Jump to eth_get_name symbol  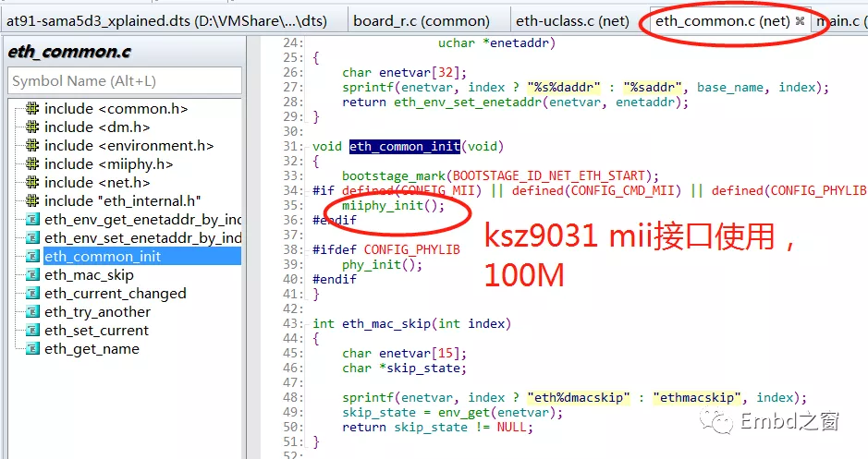tap(92, 349)
